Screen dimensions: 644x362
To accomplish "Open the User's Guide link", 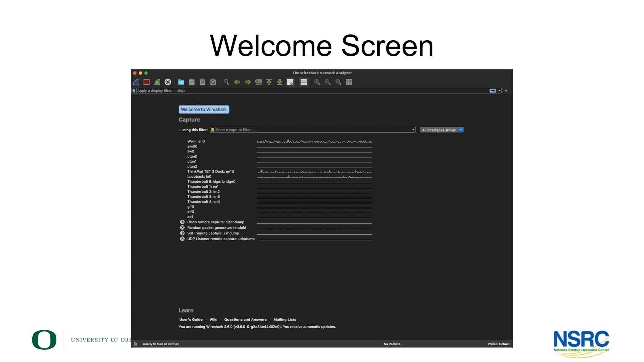I will tap(191, 320).
